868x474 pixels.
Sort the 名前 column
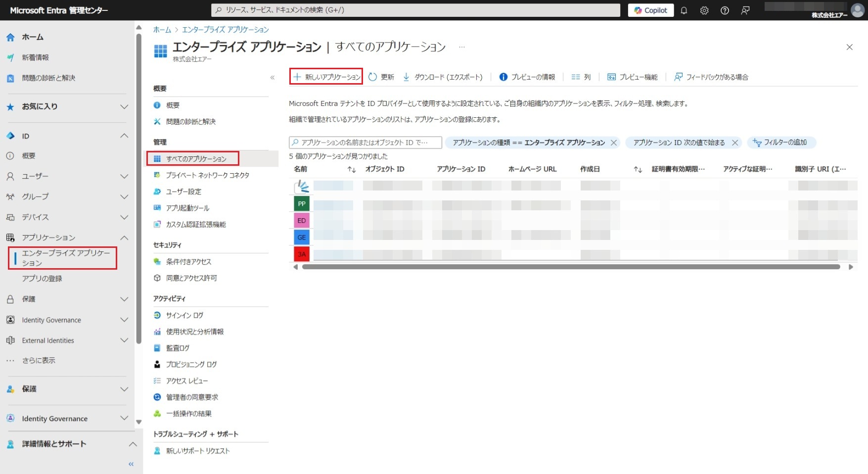tap(351, 170)
